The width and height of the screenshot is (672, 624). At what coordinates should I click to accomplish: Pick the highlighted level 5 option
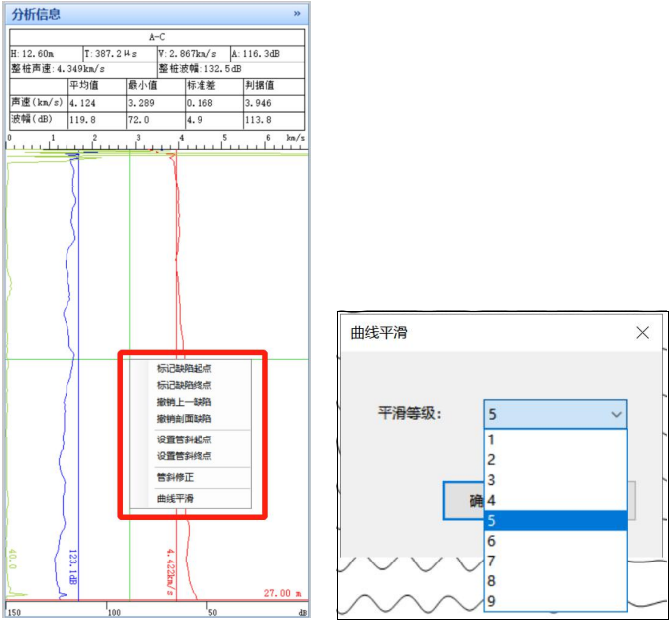tap(555, 521)
